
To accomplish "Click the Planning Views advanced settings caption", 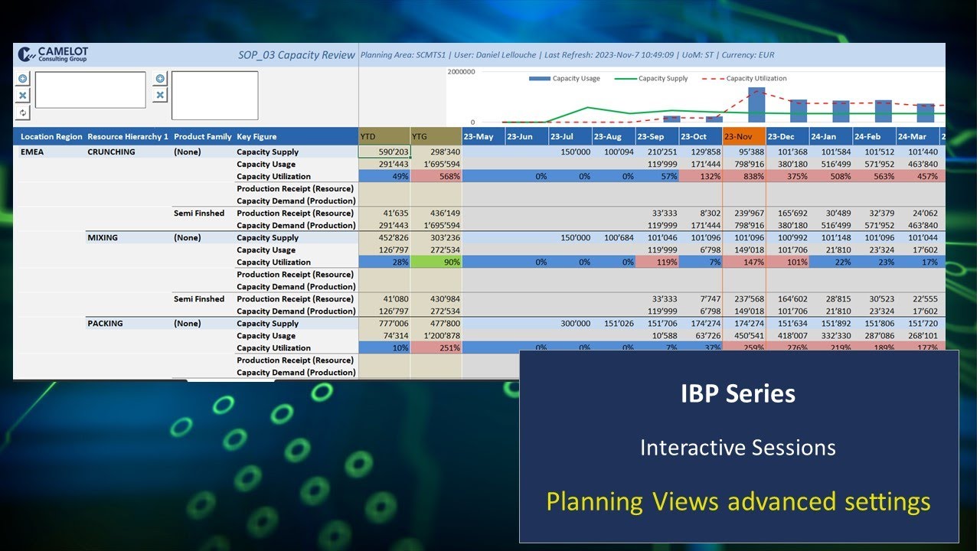I will tap(738, 502).
